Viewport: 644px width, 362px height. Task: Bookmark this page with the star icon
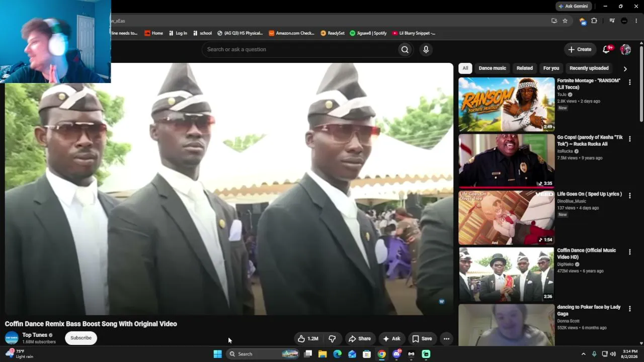click(565, 21)
